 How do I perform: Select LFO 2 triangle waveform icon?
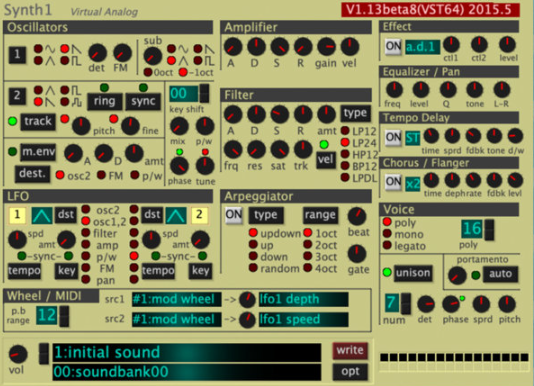pos(176,215)
